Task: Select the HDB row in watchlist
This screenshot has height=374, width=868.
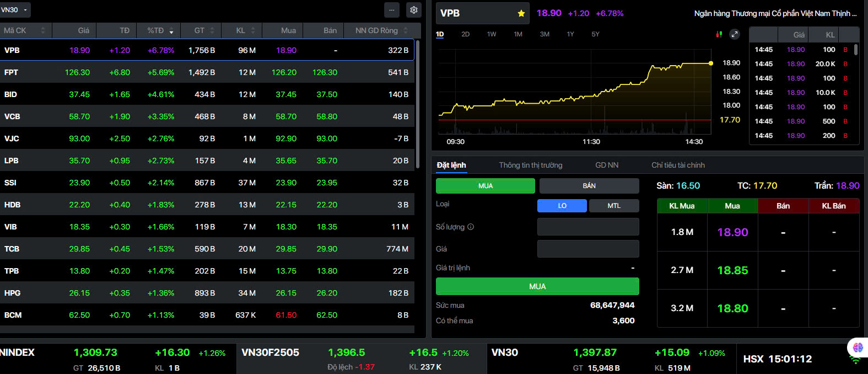Action: click(207, 204)
